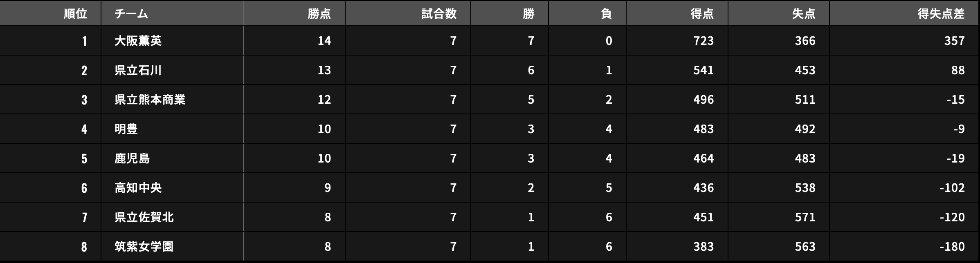Click the 357 point difference cell
This screenshot has width=980, height=263.
[x=954, y=41]
